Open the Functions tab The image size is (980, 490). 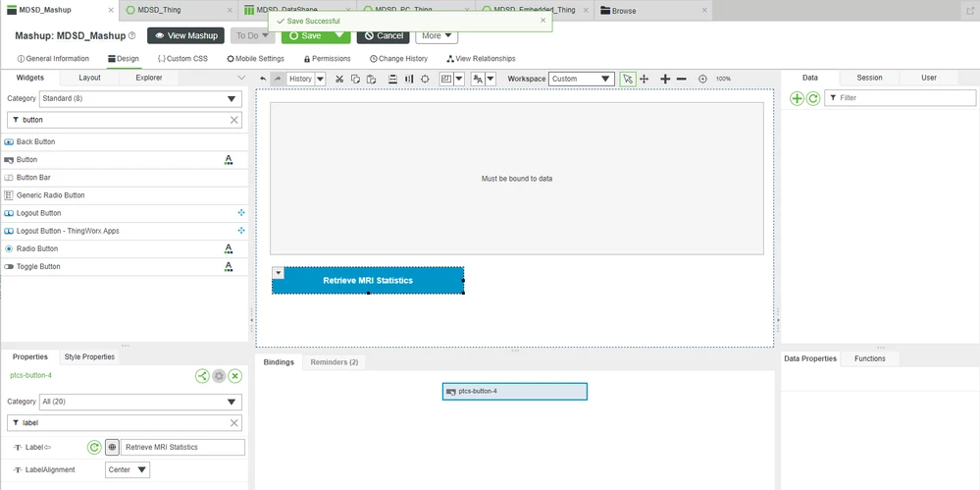869,358
